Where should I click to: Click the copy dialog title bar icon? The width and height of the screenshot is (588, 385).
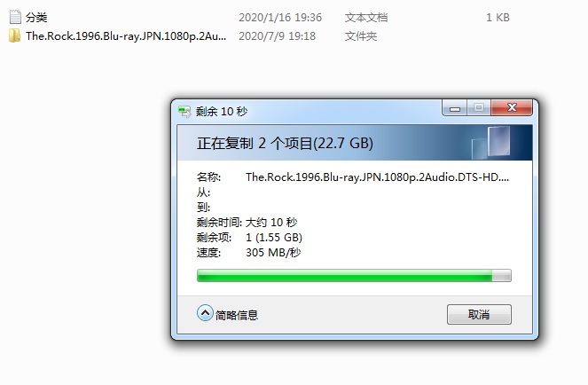[x=184, y=112]
